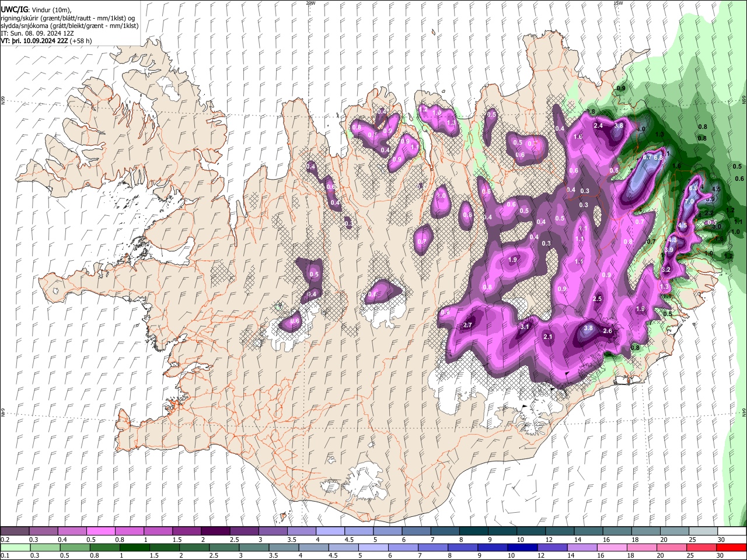747x560 pixels.
Task: Select the 0.2 swatch in the top snow scale
Action: click(x=15, y=531)
